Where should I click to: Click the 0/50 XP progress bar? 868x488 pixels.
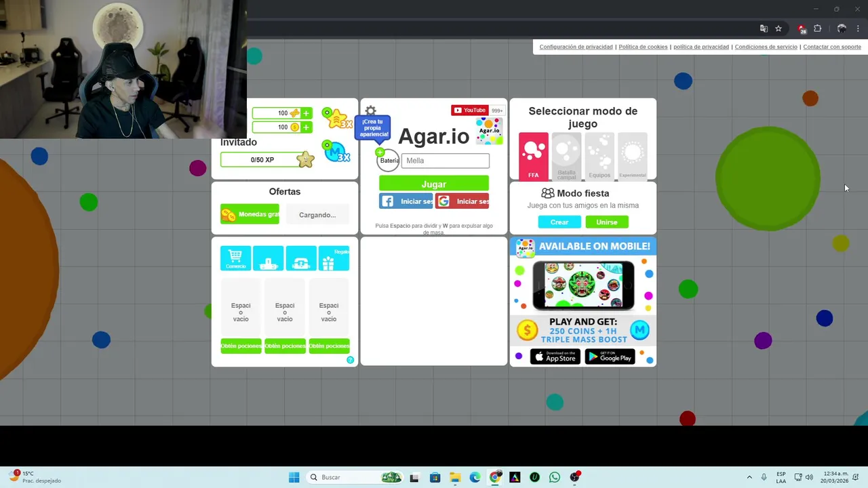[x=262, y=159]
